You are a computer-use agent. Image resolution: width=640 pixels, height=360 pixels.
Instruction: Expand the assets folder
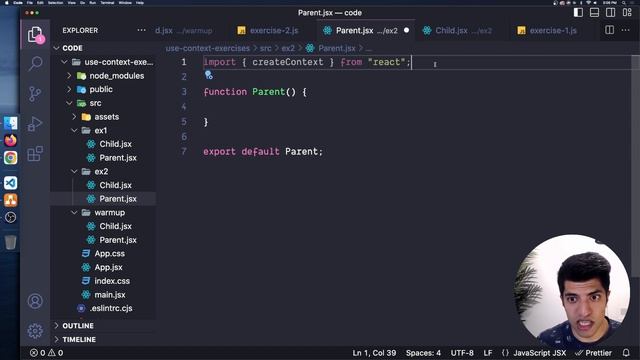click(x=74, y=117)
